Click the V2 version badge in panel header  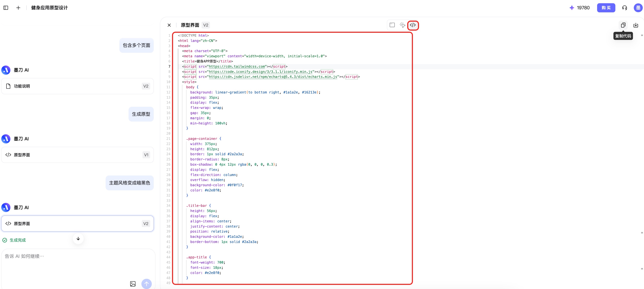coord(205,25)
